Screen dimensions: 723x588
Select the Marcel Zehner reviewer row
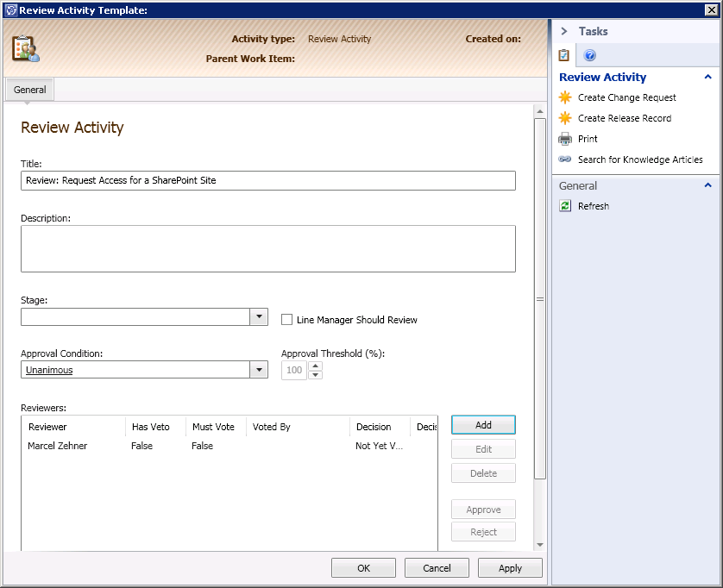(x=58, y=447)
